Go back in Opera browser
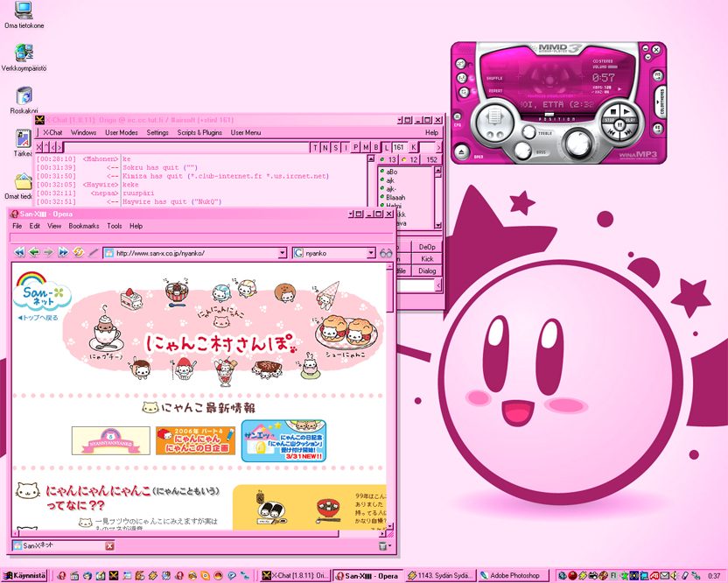The image size is (728, 583). pos(34,252)
